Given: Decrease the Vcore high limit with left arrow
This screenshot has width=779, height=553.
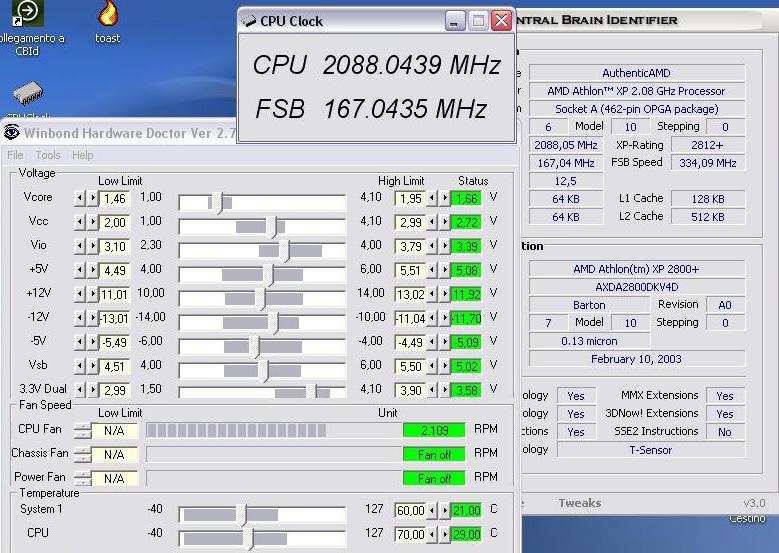Looking at the screenshot, I should (x=432, y=198).
